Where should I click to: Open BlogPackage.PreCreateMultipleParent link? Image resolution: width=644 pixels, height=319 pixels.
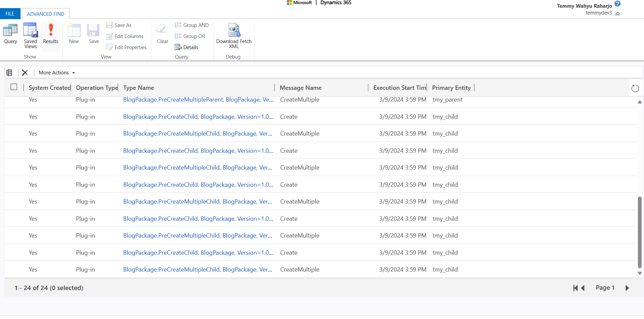click(198, 100)
